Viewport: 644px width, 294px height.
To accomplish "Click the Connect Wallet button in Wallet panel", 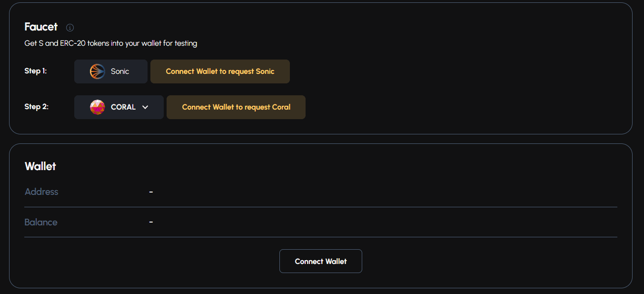I will tap(320, 261).
